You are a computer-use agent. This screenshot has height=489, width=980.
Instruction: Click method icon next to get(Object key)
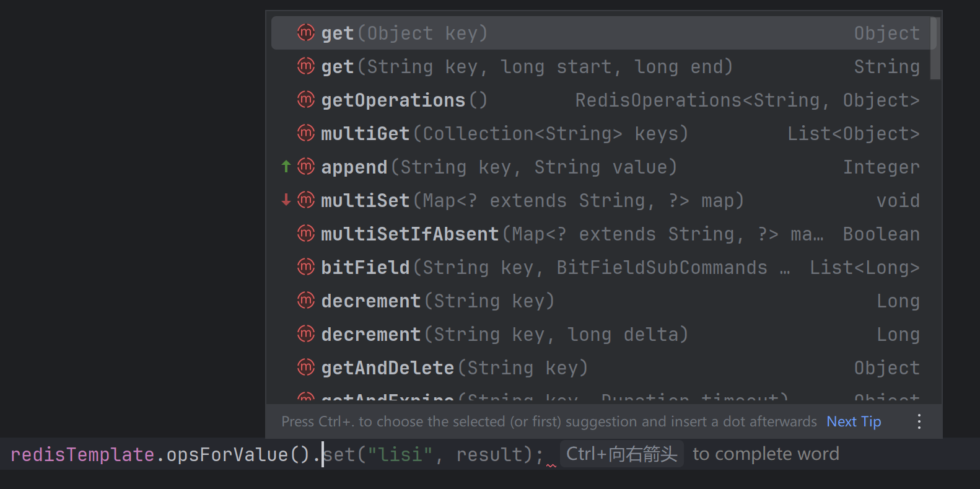[306, 32]
